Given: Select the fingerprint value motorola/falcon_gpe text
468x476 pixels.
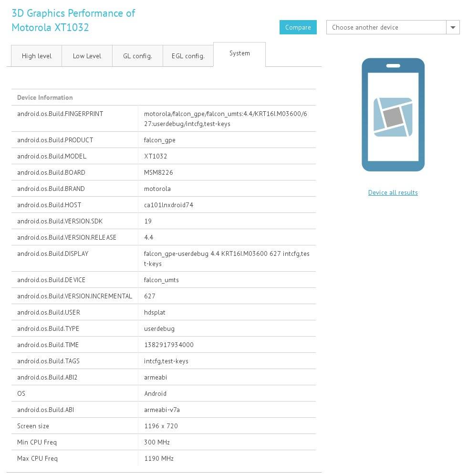Looking at the screenshot, I should coord(225,119).
